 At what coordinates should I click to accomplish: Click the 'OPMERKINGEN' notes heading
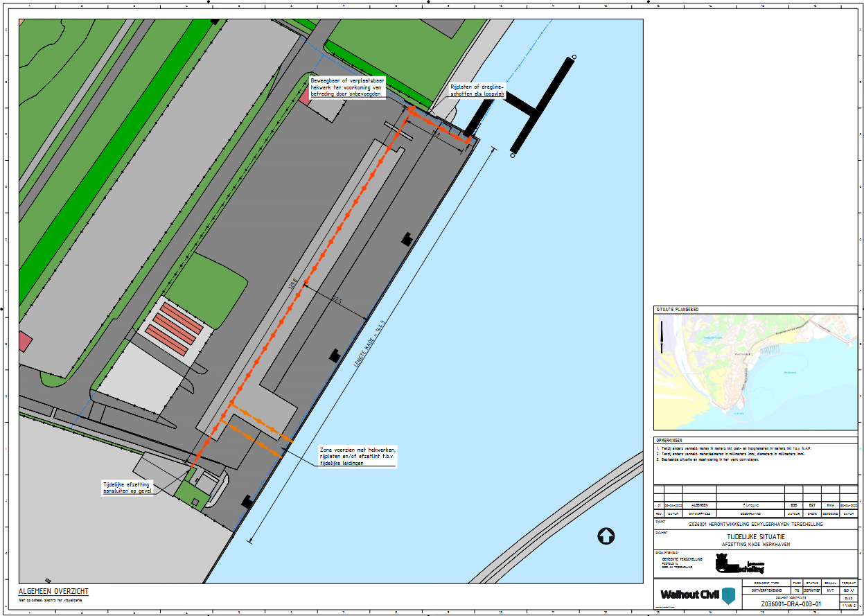click(669, 440)
